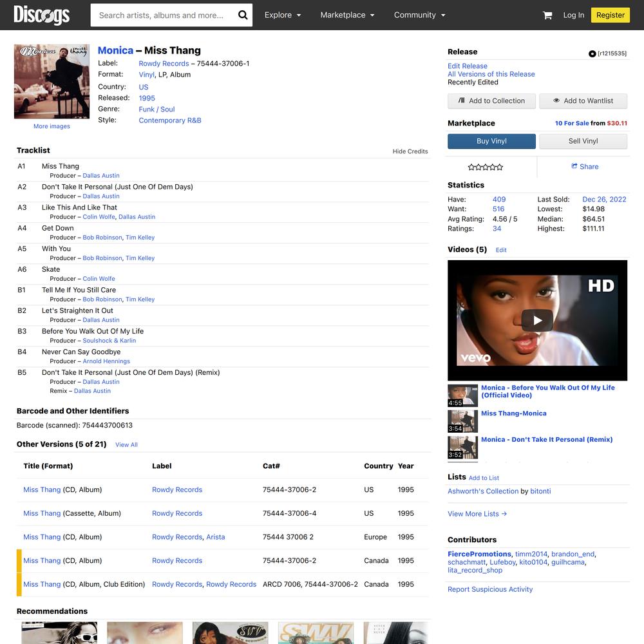The width and height of the screenshot is (644, 644).
Task: Toggle Hide Credits in the tracklist
Action: pos(410,151)
